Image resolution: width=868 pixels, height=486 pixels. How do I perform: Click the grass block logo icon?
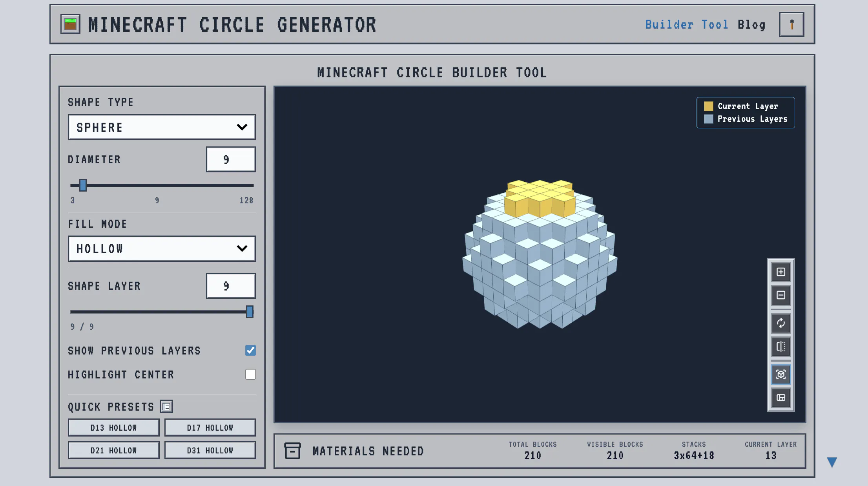click(x=70, y=24)
